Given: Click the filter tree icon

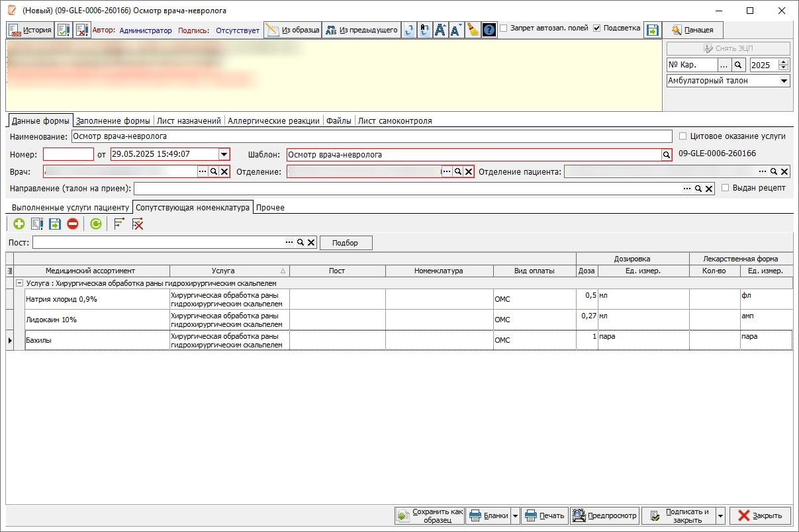Looking at the screenshot, I should tap(119, 224).
